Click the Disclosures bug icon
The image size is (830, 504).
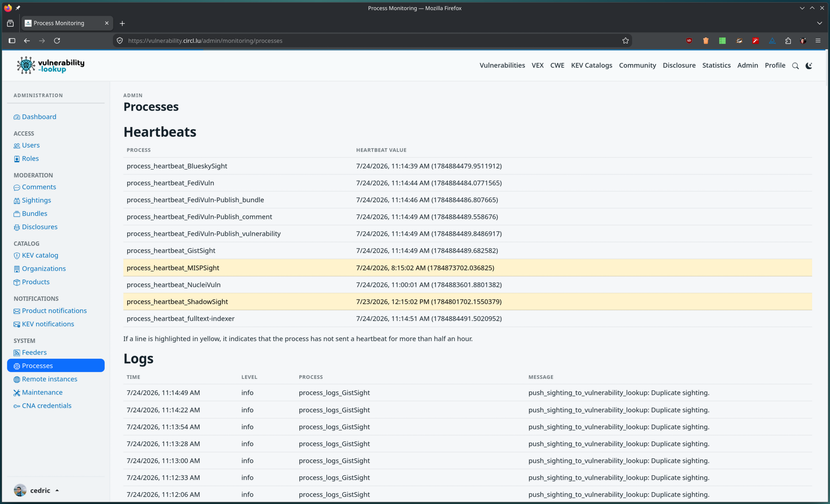[x=17, y=227]
